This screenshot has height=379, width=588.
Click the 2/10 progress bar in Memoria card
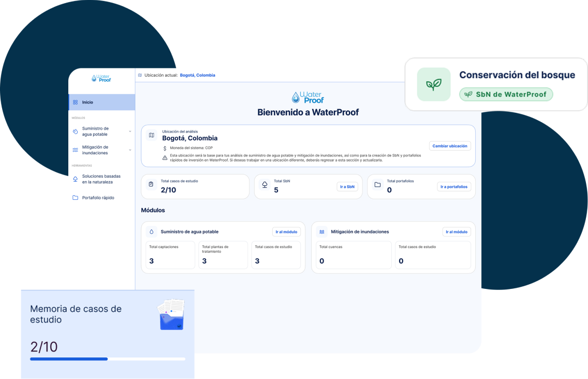coord(108,359)
